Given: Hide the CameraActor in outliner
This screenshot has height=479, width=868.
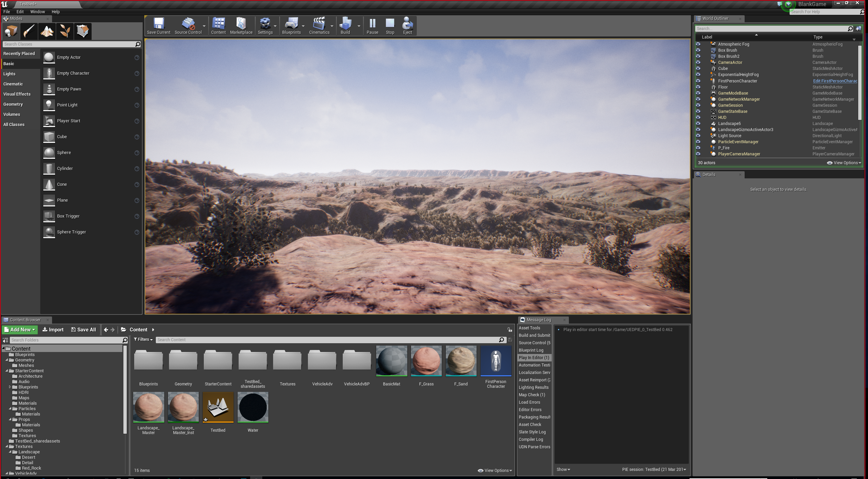Looking at the screenshot, I should coord(698,62).
